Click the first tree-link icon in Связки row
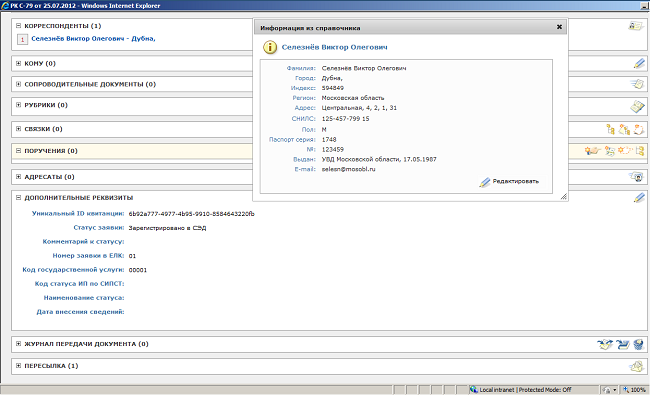650x395 pixels. (x=610, y=129)
